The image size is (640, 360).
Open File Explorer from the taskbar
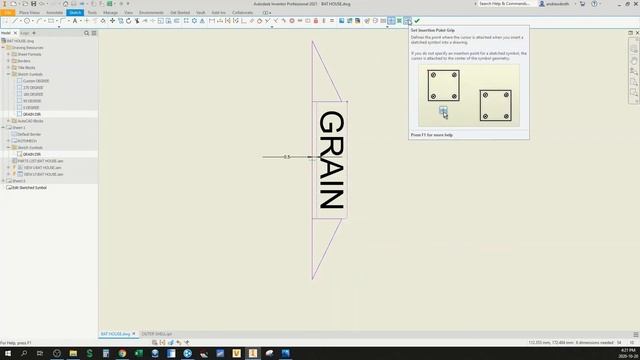(73, 353)
